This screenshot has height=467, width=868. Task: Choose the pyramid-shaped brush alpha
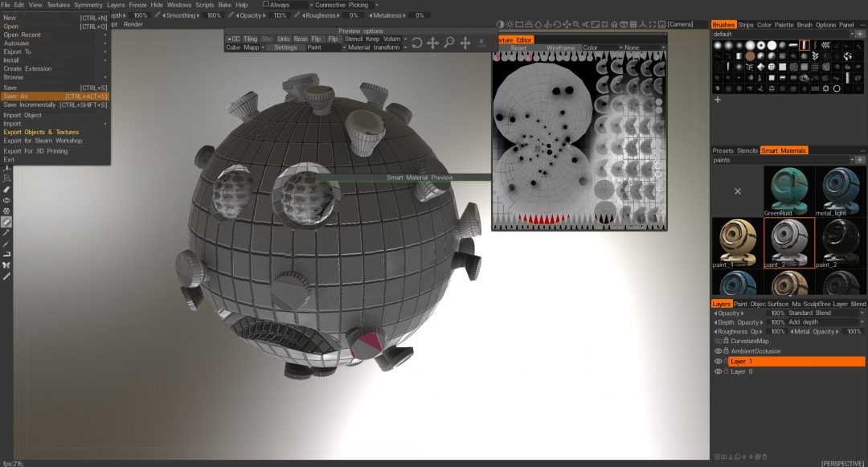coord(761,67)
